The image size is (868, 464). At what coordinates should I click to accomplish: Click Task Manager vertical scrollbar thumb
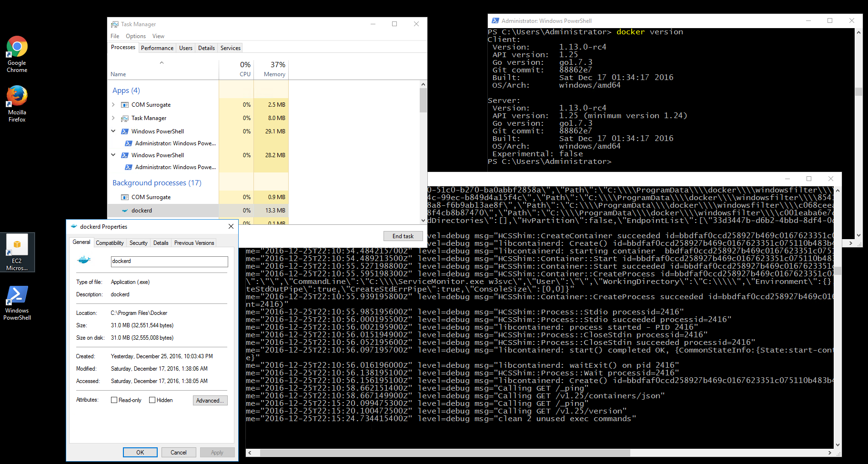pyautogui.click(x=423, y=100)
